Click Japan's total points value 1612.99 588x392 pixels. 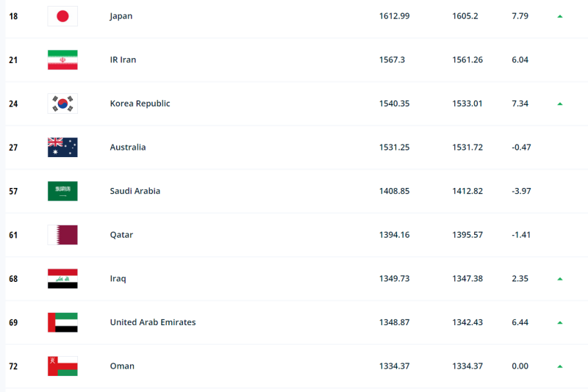(x=394, y=16)
